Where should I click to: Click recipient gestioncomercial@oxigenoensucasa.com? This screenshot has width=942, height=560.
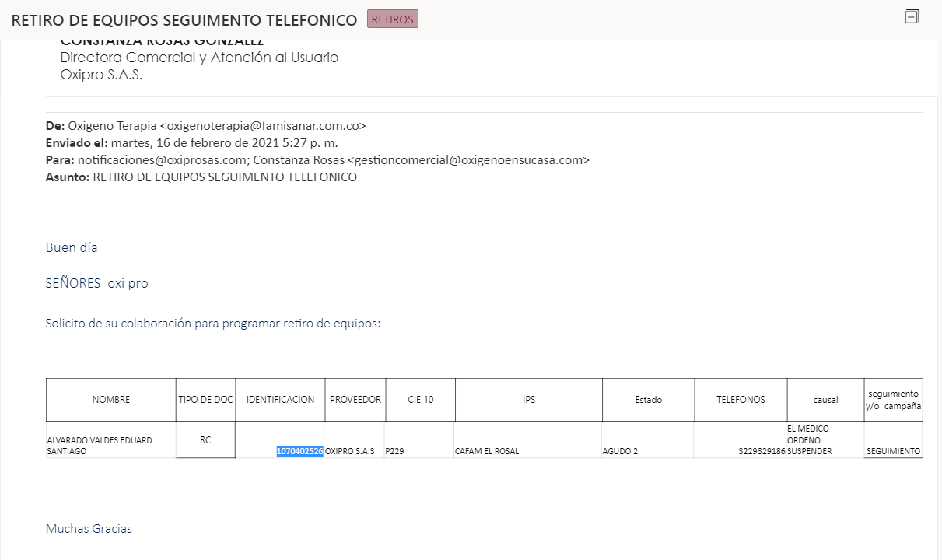[469, 160]
